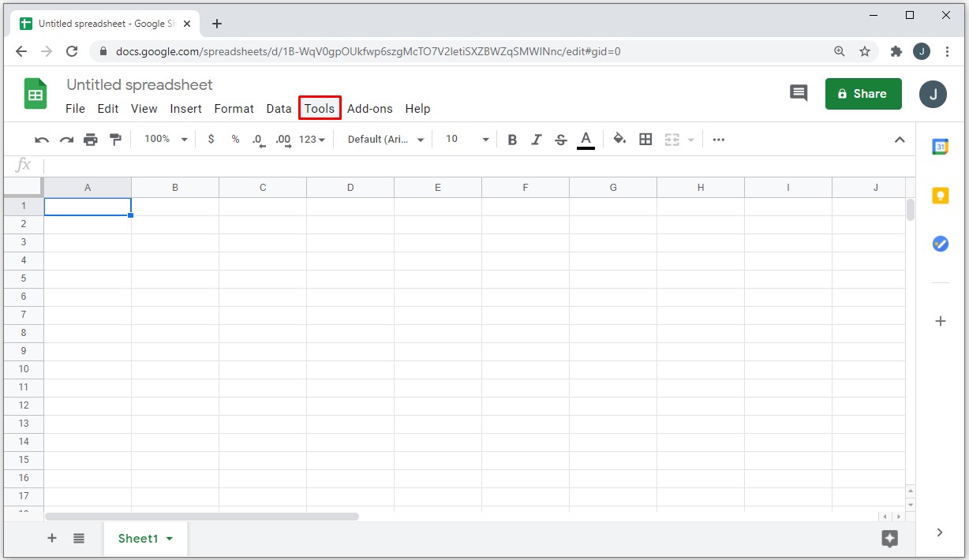The image size is (969, 560).
Task: Click the green Share button
Action: pyautogui.click(x=862, y=94)
